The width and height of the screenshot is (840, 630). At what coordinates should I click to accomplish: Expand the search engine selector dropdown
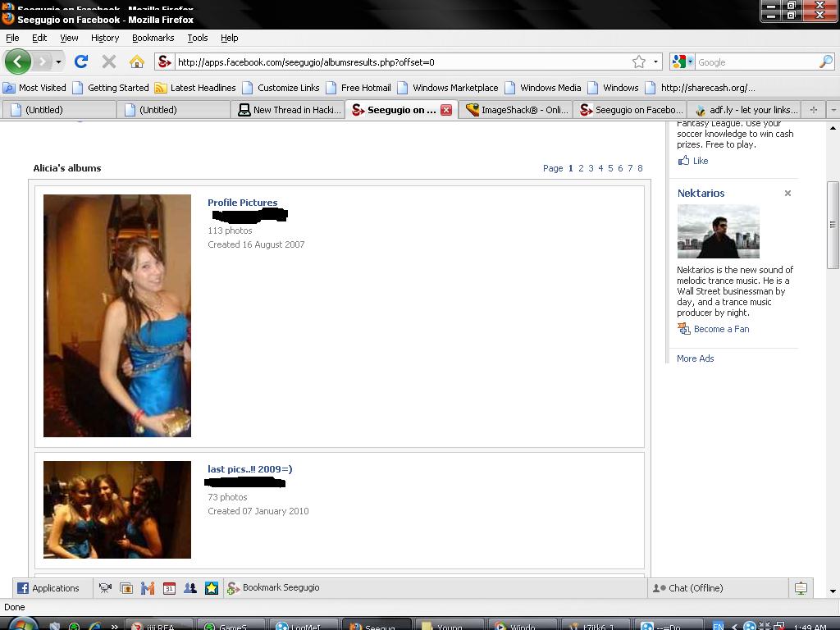click(x=682, y=62)
